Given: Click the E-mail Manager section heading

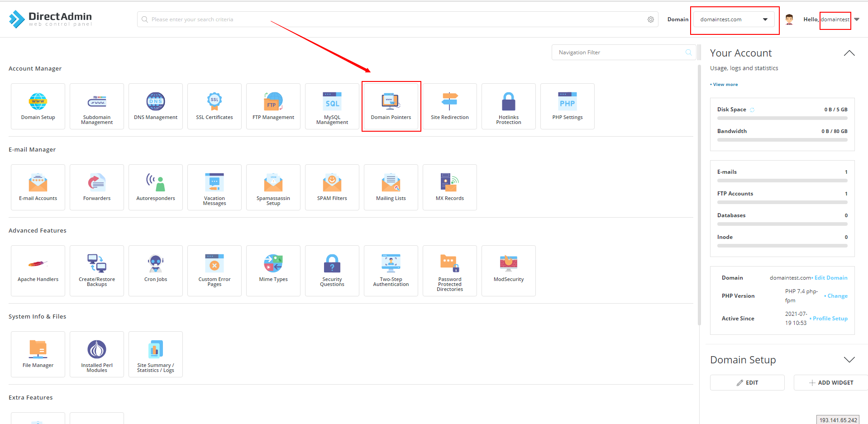Looking at the screenshot, I should tap(32, 150).
